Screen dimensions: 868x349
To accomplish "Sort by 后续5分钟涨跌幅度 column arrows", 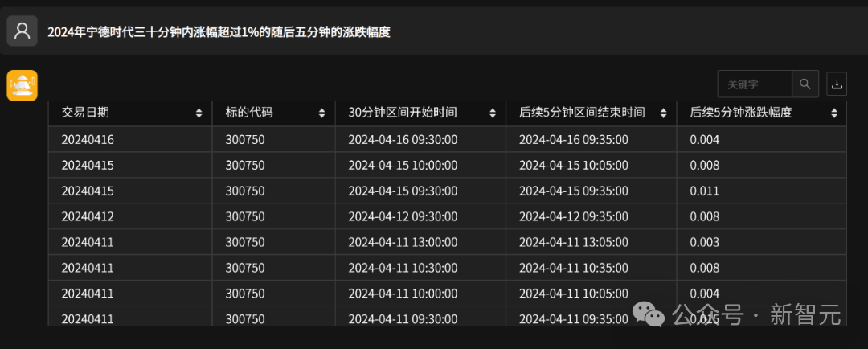I will (834, 113).
